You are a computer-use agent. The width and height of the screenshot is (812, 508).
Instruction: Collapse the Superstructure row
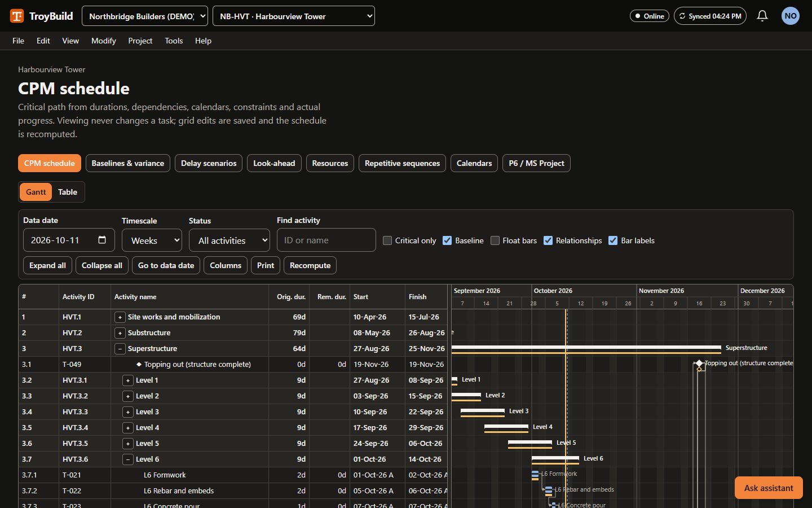point(120,349)
